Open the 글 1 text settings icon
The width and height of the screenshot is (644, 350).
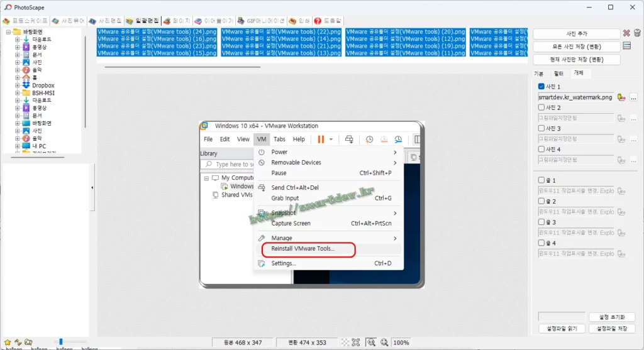pyautogui.click(x=621, y=191)
